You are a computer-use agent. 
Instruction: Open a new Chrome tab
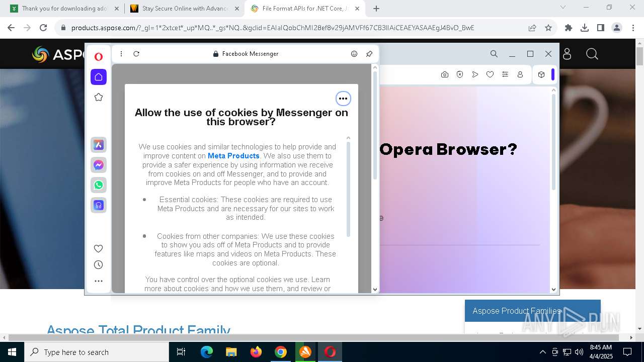pos(376,9)
